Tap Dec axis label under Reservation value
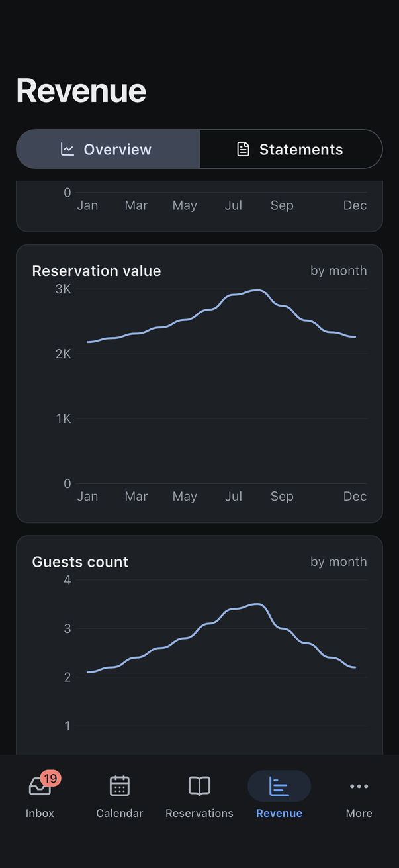The width and height of the screenshot is (399, 868). 355,496
